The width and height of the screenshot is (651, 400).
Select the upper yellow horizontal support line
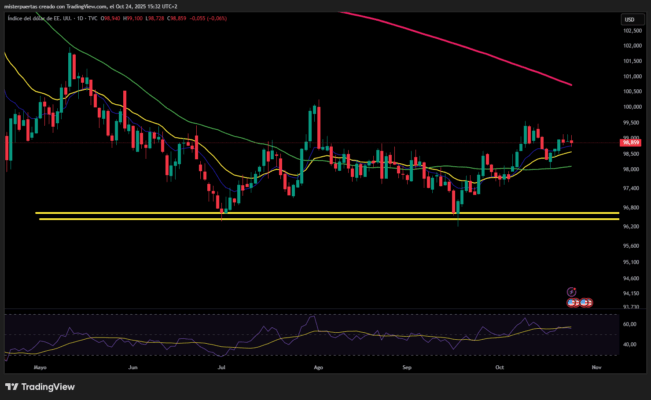[300, 213]
